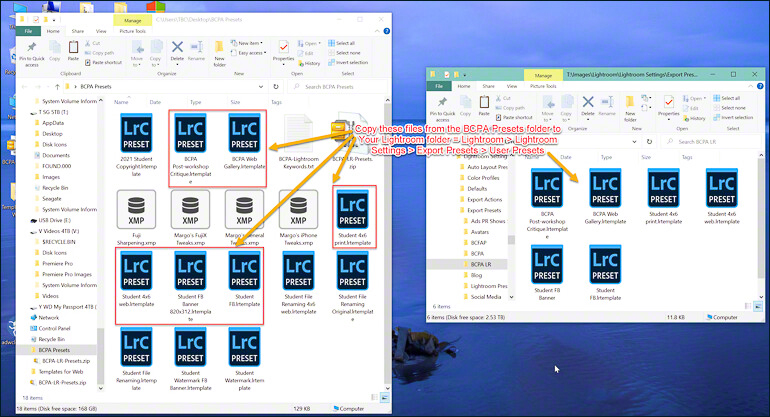770x417 pixels.
Task: Sort by Type column in right window
Action: [606, 157]
